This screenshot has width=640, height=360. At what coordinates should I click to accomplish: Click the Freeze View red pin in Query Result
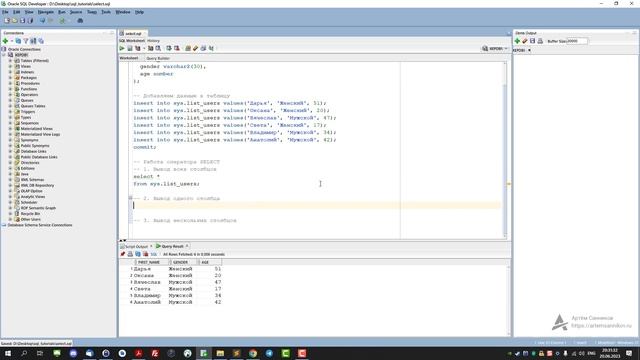tap(122, 254)
